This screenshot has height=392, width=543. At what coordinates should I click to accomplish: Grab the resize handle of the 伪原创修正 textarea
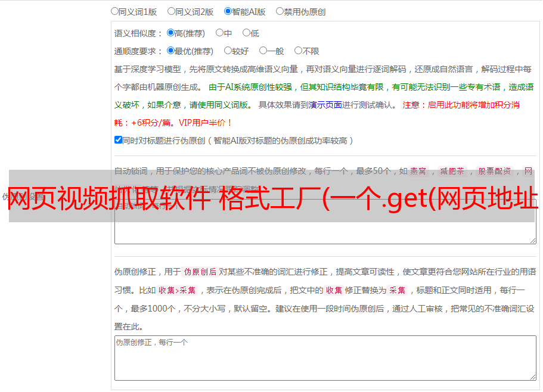[533, 377]
